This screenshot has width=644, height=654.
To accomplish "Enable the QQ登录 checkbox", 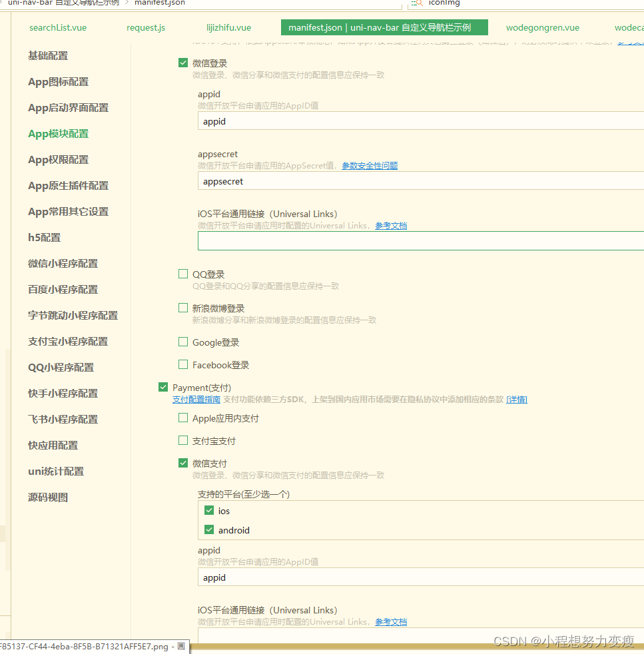I will [183, 274].
